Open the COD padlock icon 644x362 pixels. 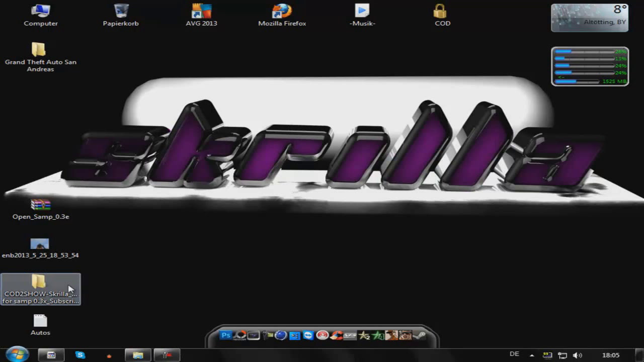pos(442,15)
